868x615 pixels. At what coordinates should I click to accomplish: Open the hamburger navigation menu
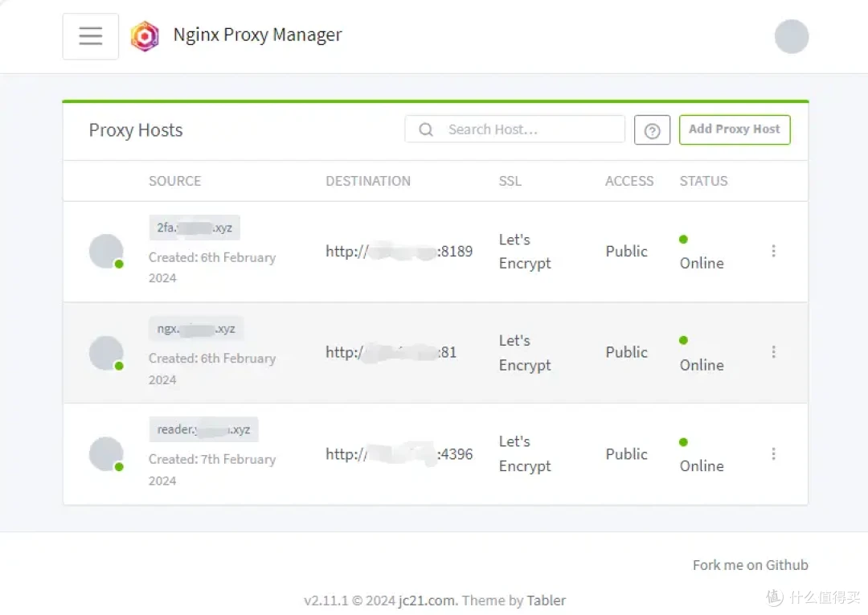[90, 36]
